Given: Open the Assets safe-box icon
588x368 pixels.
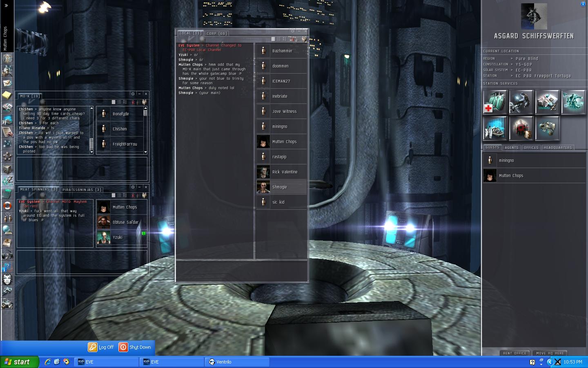Looking at the screenshot, I should pyautogui.click(x=7, y=168).
